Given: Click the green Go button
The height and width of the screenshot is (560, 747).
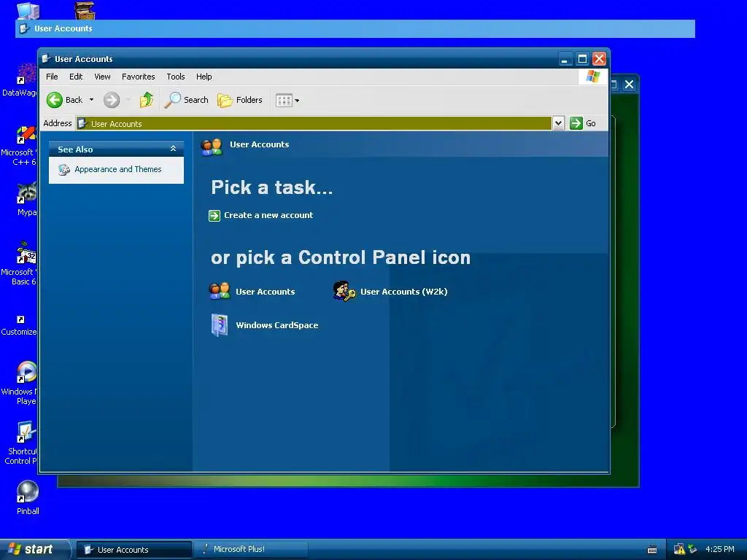Looking at the screenshot, I should [583, 123].
